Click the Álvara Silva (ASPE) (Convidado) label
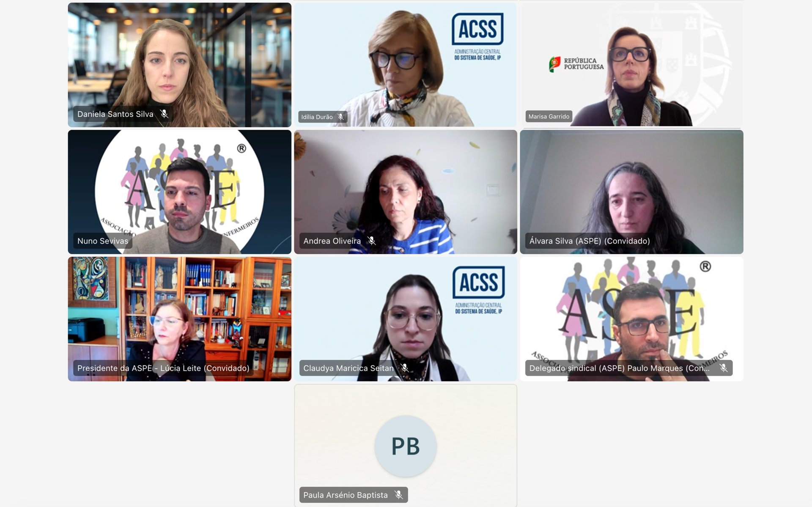Viewport: 812px width, 507px height. 590,241
